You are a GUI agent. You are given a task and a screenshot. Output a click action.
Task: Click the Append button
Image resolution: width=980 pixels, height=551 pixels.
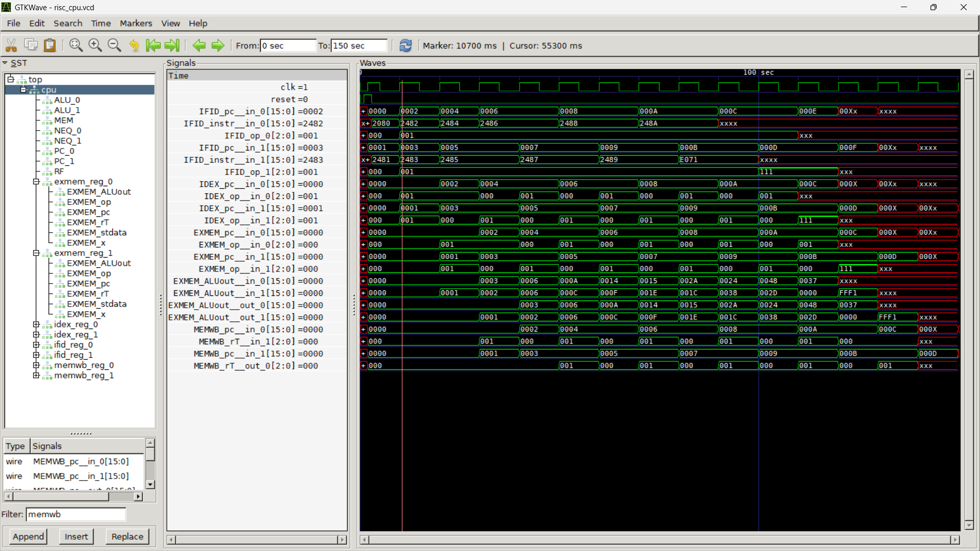point(29,536)
